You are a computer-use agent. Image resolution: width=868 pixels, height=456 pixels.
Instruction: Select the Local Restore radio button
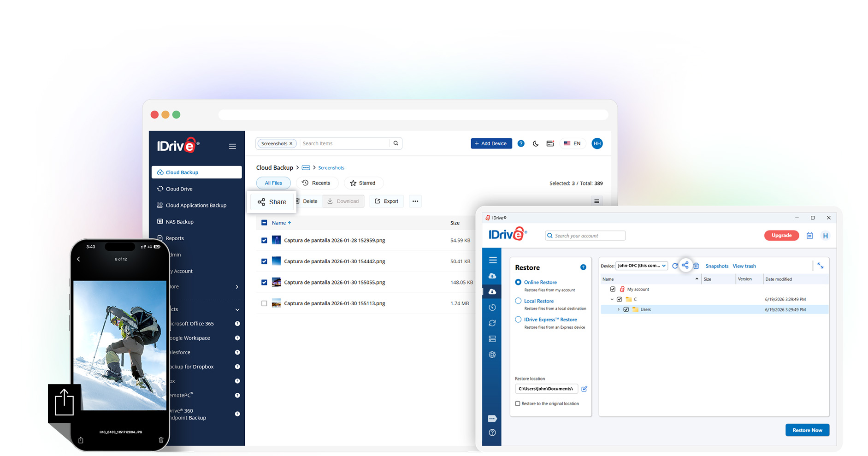[x=518, y=301]
